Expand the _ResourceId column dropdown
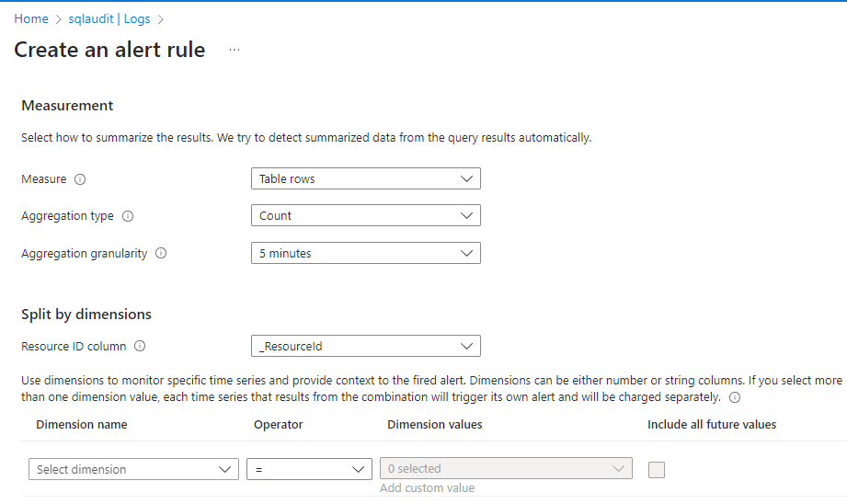This screenshot has width=847, height=504. [365, 347]
